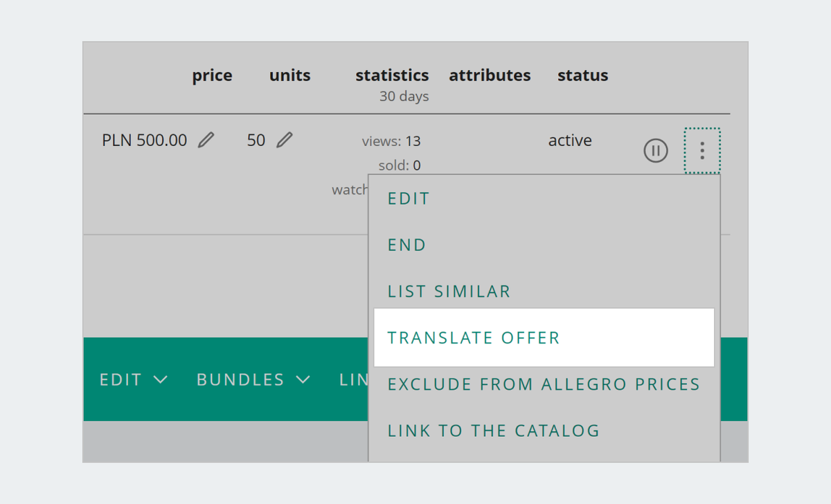Click the status column header

click(x=582, y=75)
